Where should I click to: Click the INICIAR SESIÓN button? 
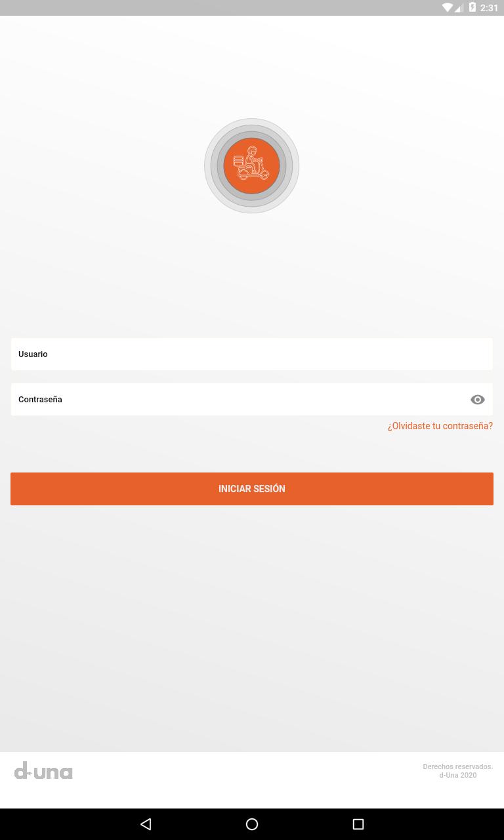(x=252, y=489)
